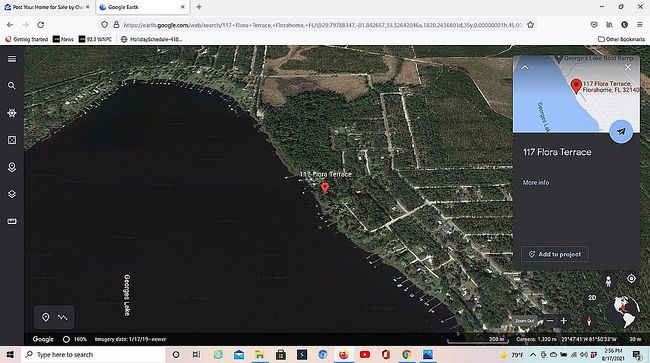Open the Microsoft Store taskbar icon
This screenshot has width=650, height=363.
pos(281,355)
